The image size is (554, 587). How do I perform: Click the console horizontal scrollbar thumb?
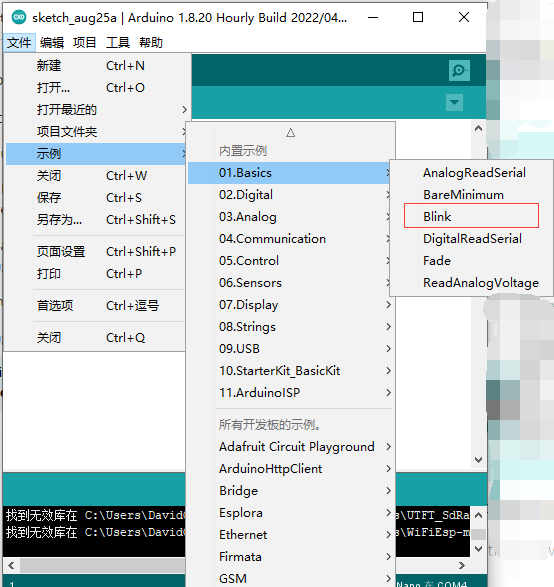click(103, 565)
